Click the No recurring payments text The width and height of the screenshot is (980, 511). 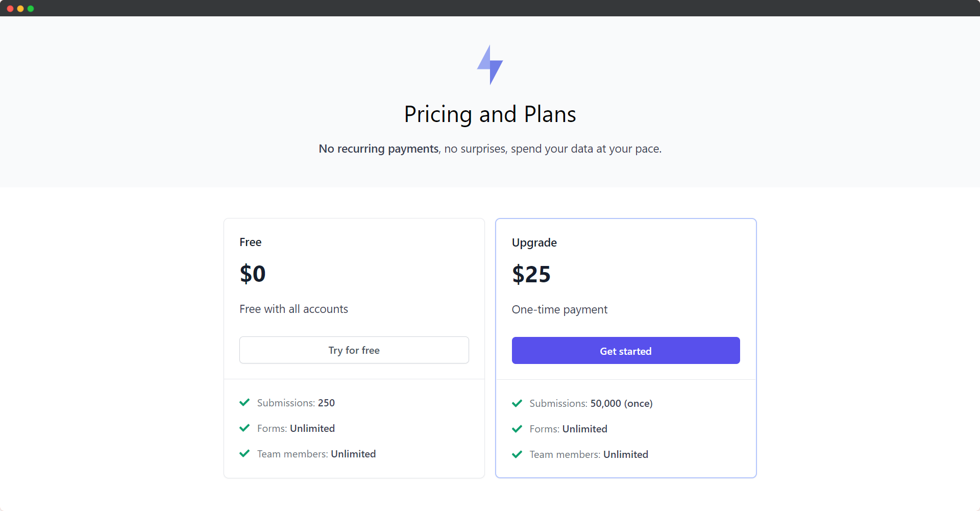(379, 149)
